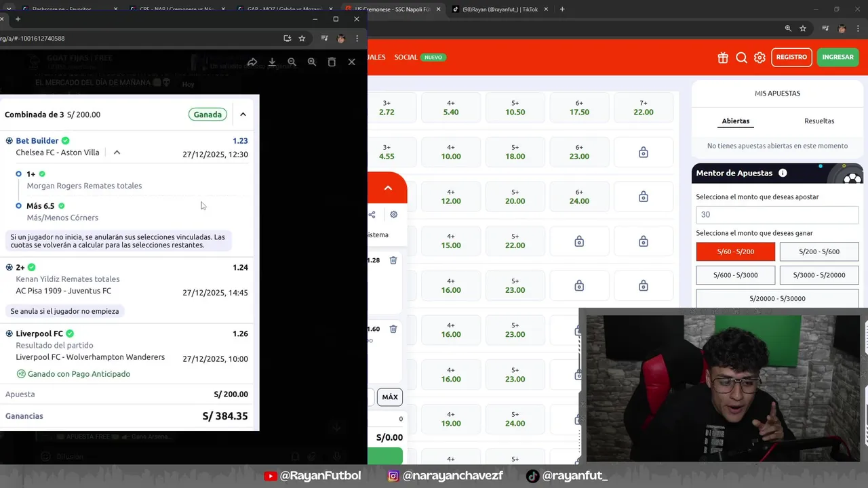Collapse the betslip with the orange chevron

388,188
